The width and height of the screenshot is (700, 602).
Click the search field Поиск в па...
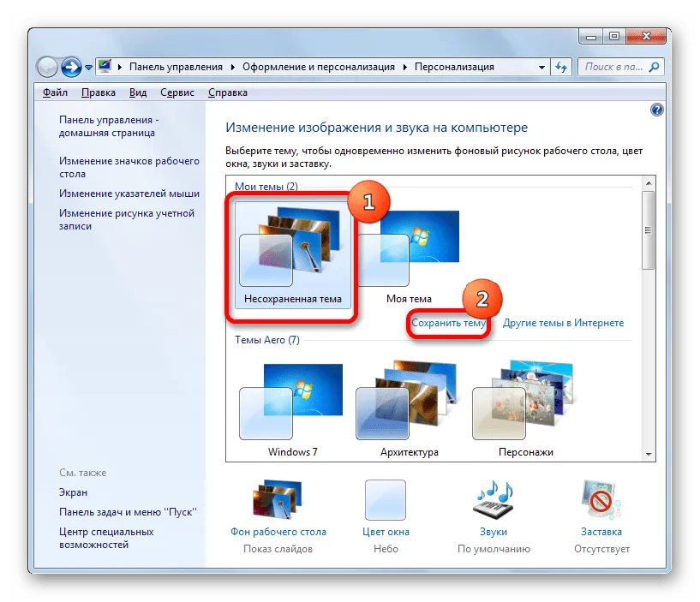(613, 67)
